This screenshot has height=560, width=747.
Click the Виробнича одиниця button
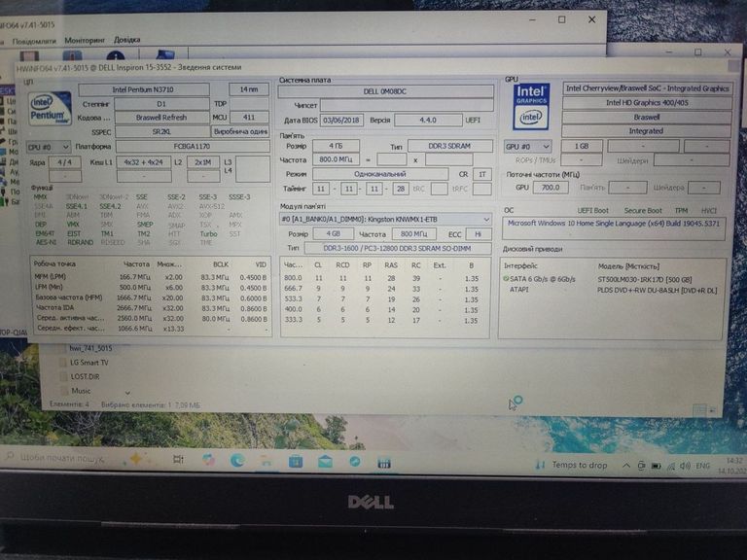[240, 131]
